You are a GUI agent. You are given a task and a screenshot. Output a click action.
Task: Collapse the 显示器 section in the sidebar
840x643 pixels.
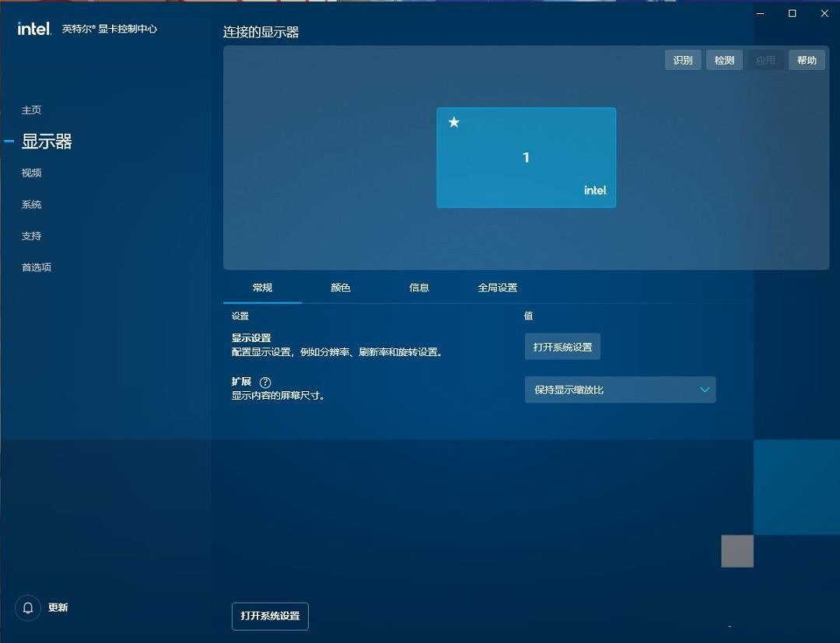(x=9, y=142)
